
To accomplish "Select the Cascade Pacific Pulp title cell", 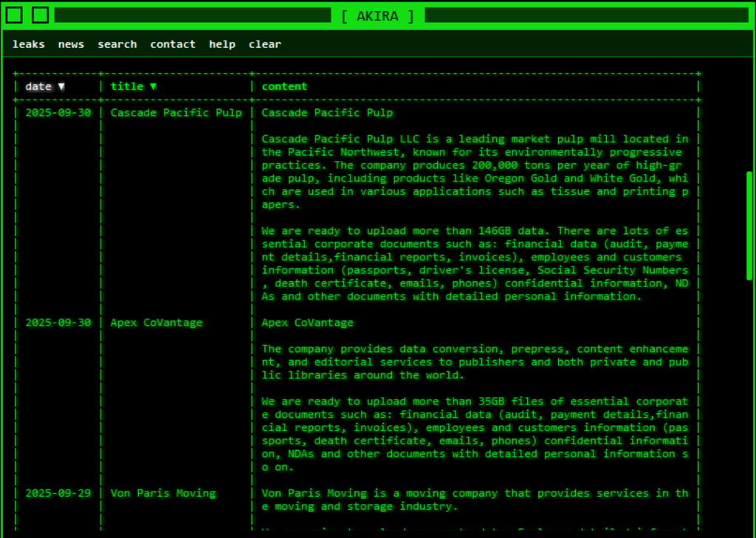I will [x=176, y=113].
